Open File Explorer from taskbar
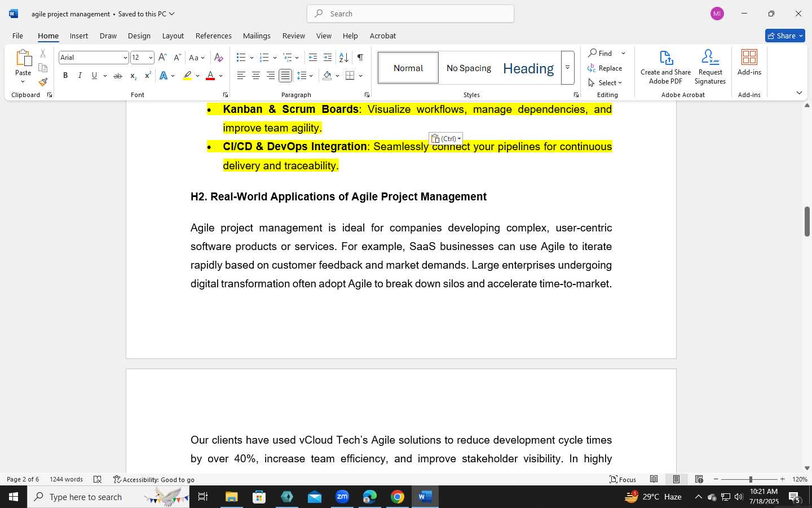 232,497
